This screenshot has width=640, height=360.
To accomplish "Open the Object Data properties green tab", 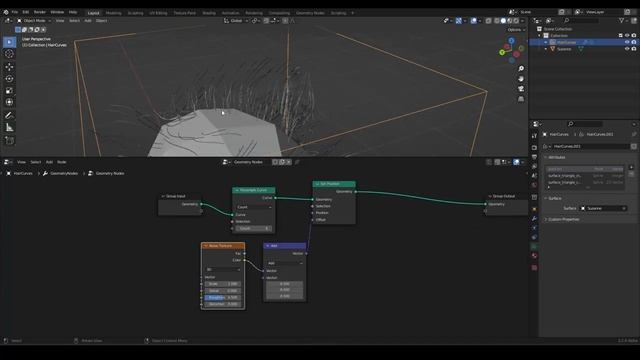I will 534,247.
